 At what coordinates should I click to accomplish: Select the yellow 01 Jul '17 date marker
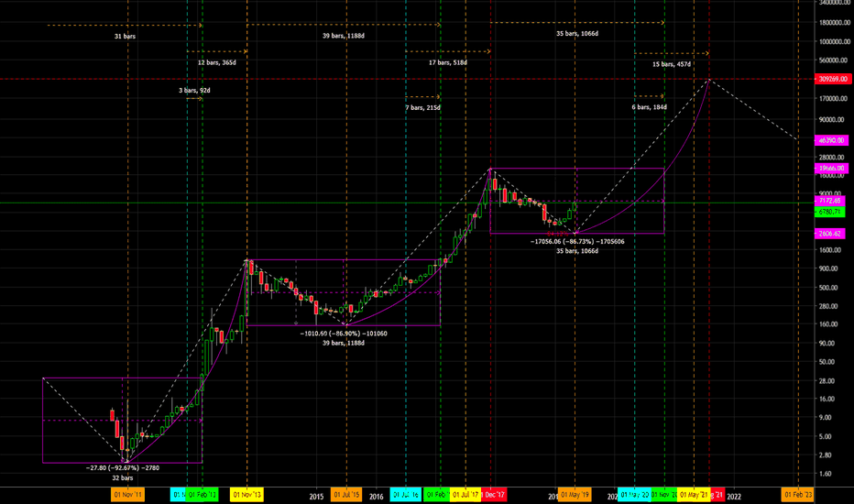[465, 495]
